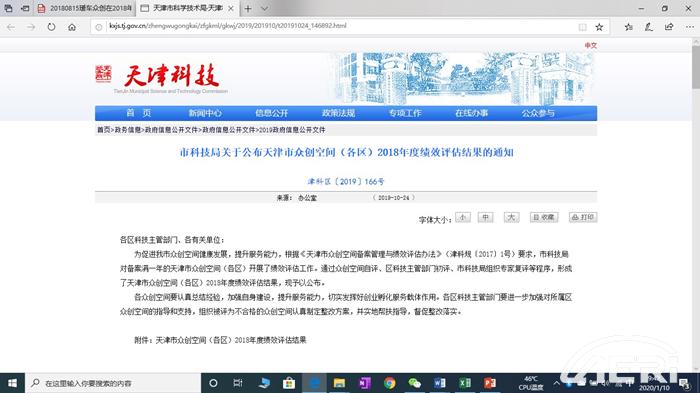Click the page vertical scrollbar thumb
Image resolution: width=700 pixels, height=393 pixels.
pos(696,67)
